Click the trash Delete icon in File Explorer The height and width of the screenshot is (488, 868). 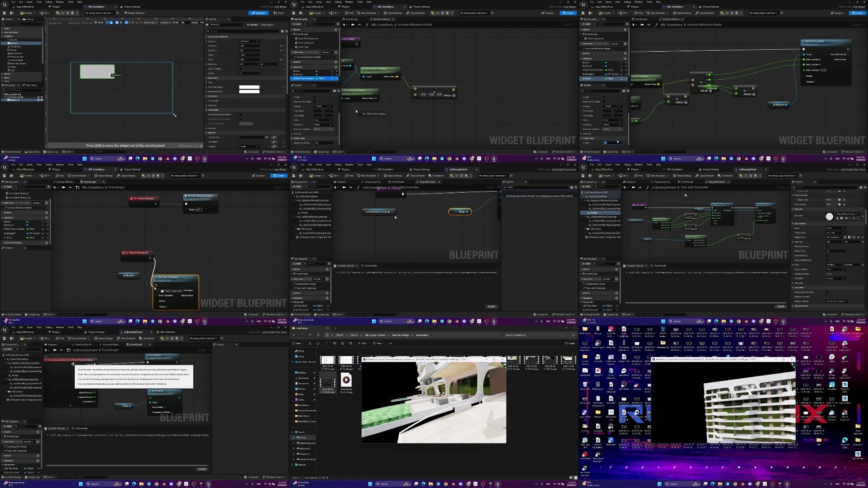click(351, 343)
